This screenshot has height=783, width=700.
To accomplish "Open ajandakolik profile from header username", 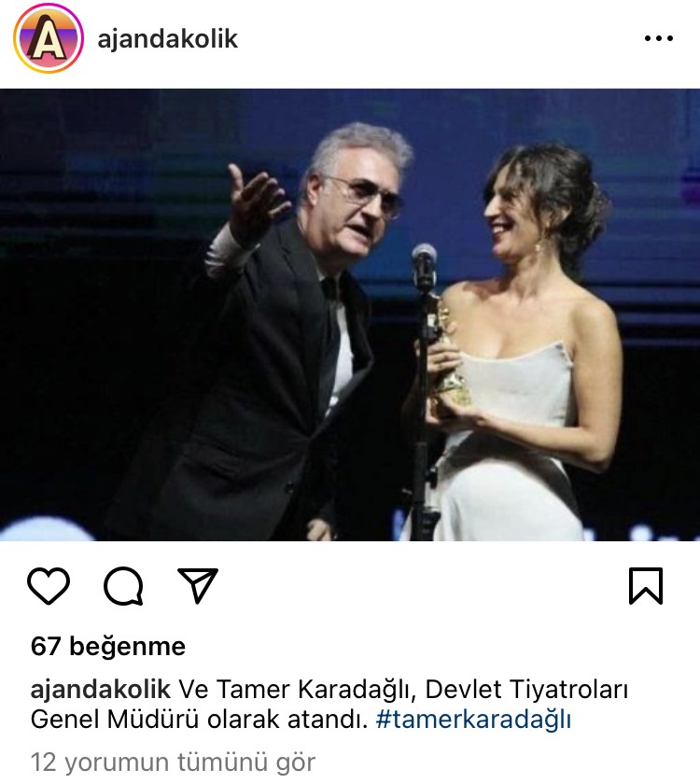I will 168,39.
